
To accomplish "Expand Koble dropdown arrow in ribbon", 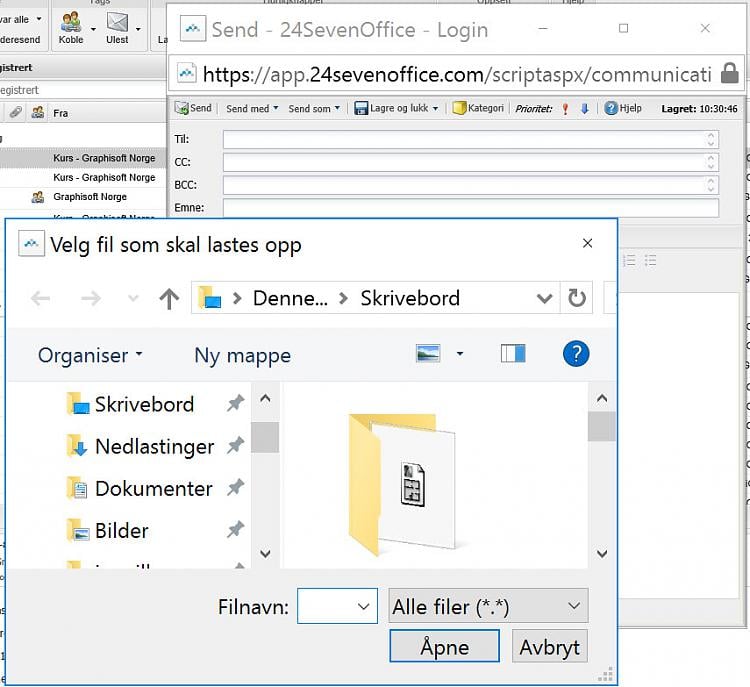I will coord(93,29).
